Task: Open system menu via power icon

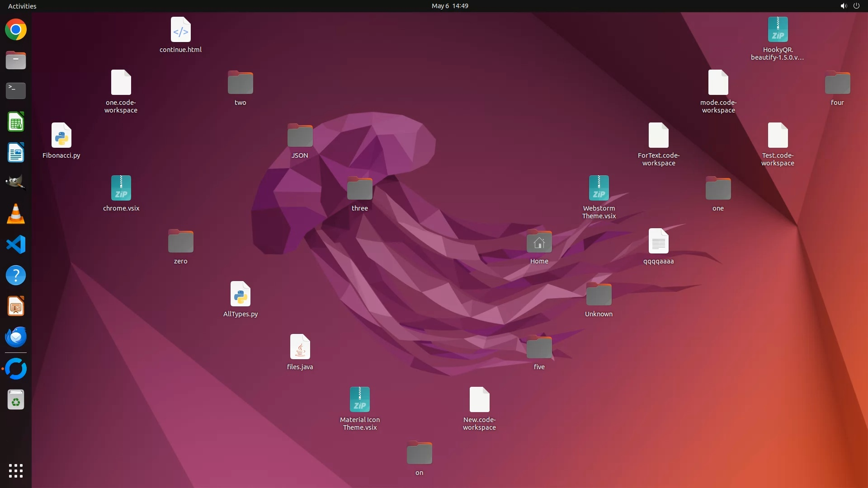Action: 856,6
